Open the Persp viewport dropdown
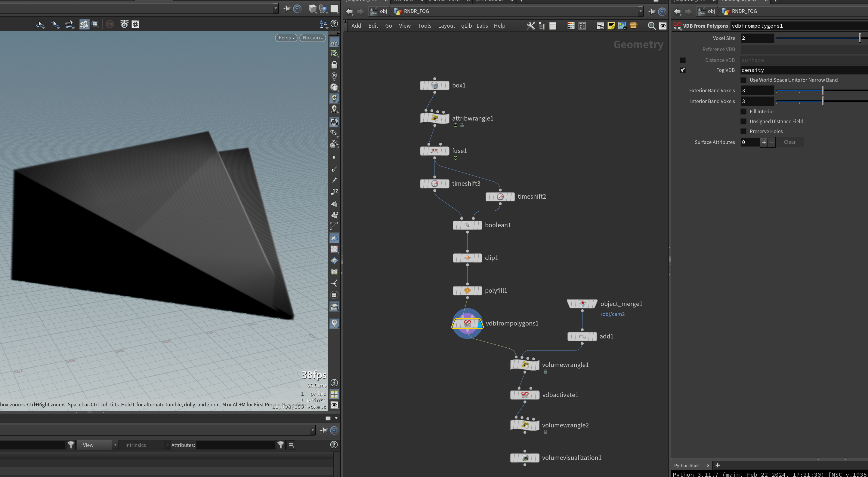Viewport: 868px width, 477px height. pos(286,38)
